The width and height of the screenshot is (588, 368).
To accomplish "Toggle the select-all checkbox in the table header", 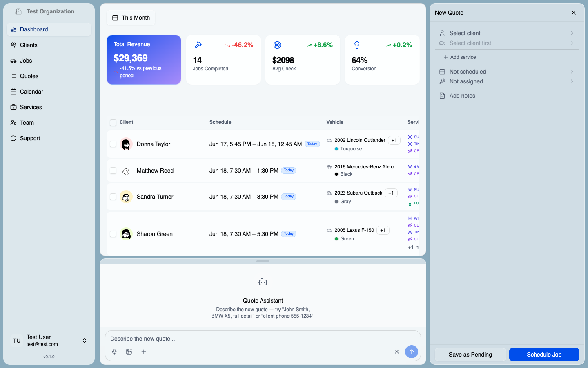I will coord(113,123).
